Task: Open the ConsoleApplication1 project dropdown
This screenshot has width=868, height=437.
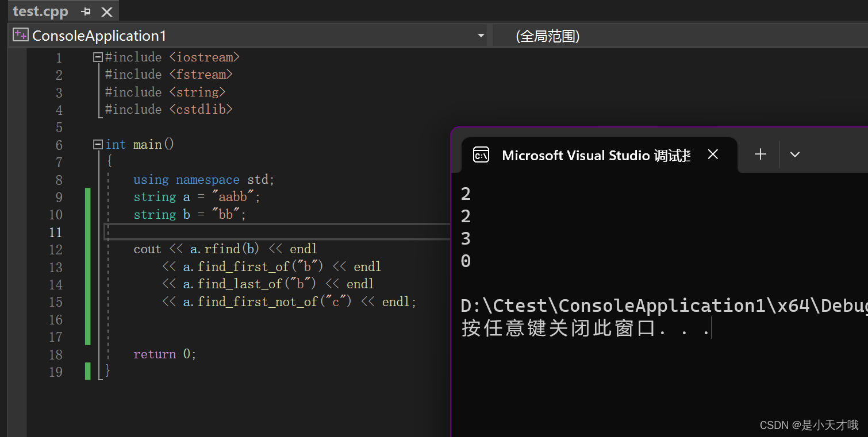Action: (481, 35)
